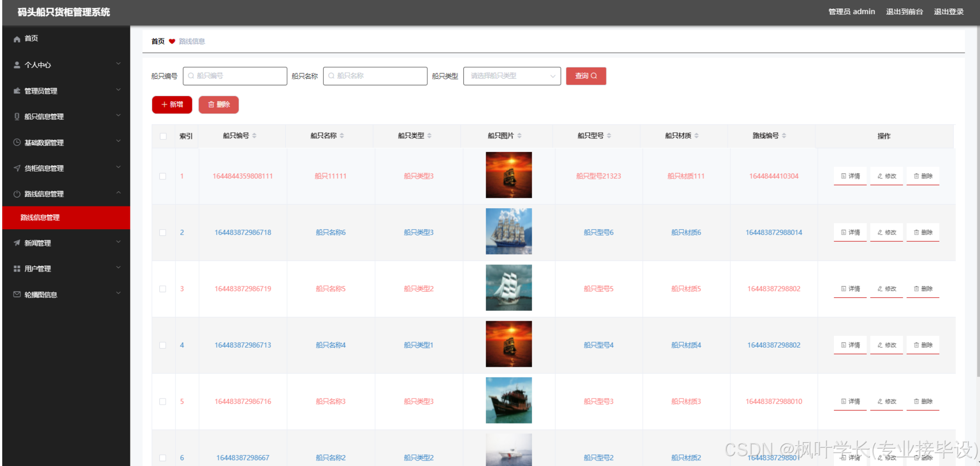980x466 pixels.
Task: Click the clock icon for 基础数据管理
Action: point(17,143)
